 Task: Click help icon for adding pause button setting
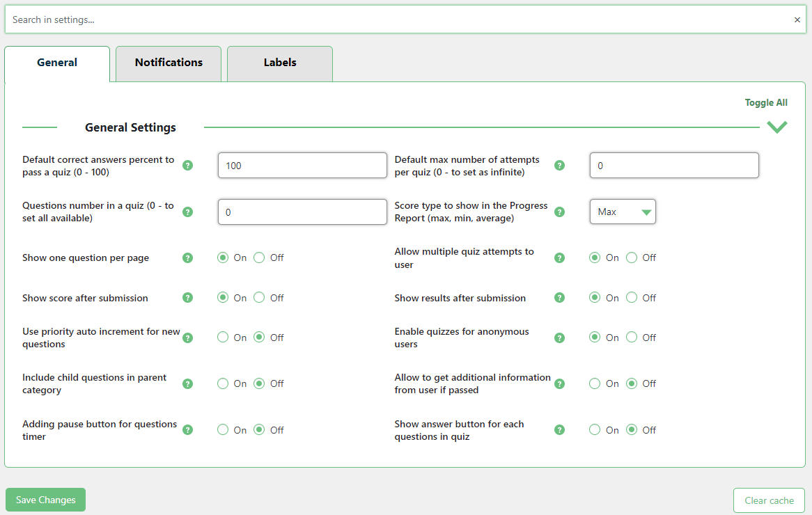(x=187, y=430)
